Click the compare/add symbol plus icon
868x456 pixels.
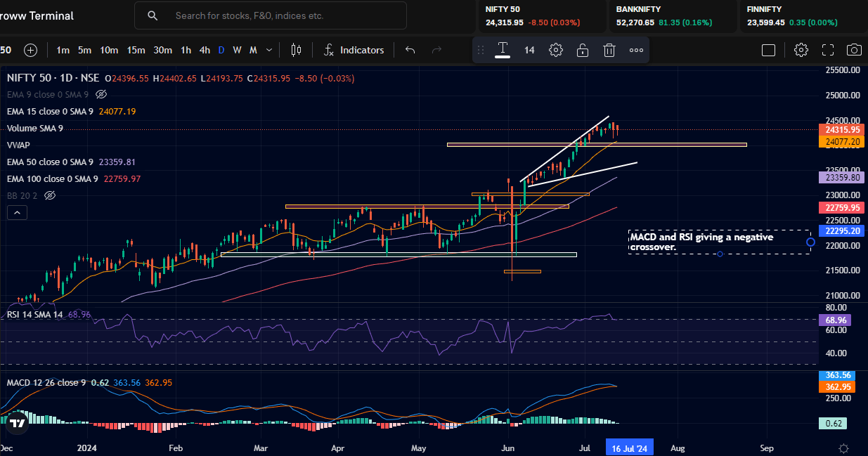pos(30,50)
